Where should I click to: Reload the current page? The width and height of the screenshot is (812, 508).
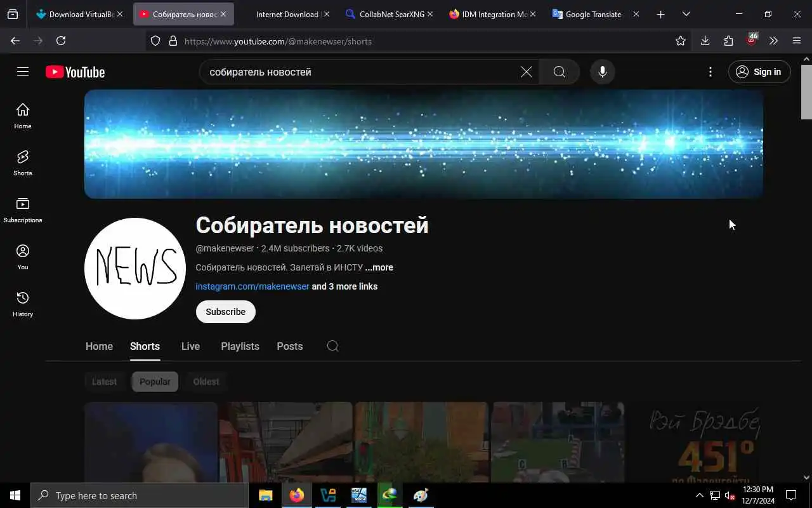coord(61,41)
